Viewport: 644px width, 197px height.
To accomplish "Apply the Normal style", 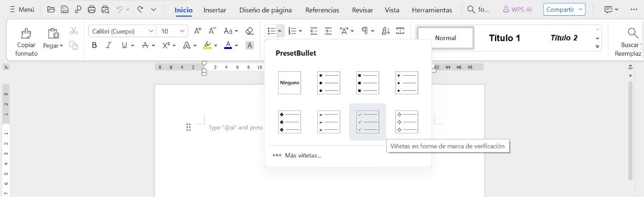I will click(445, 38).
